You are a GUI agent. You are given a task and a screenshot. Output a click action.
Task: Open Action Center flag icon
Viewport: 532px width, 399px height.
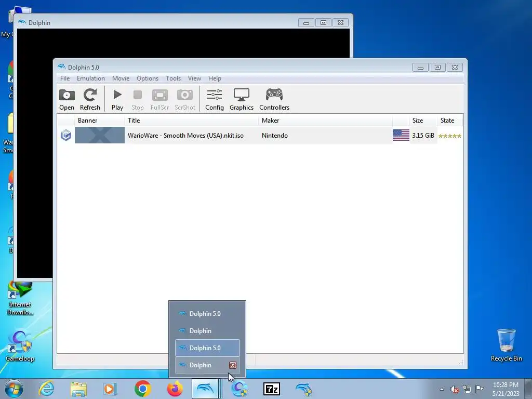(x=480, y=389)
